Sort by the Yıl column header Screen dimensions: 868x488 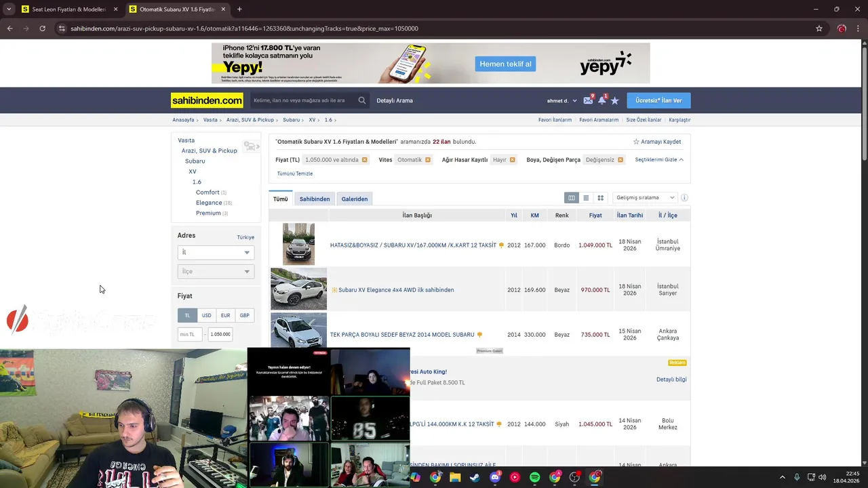tap(514, 216)
